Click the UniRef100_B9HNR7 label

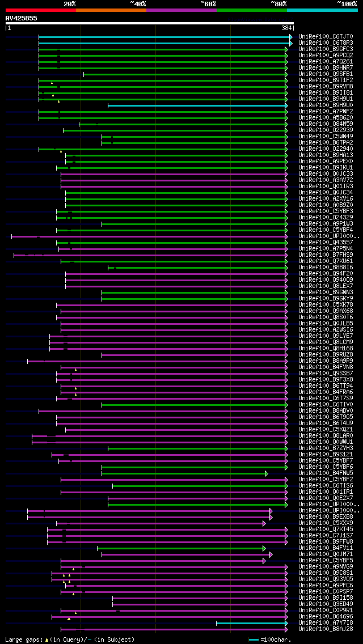click(326, 68)
